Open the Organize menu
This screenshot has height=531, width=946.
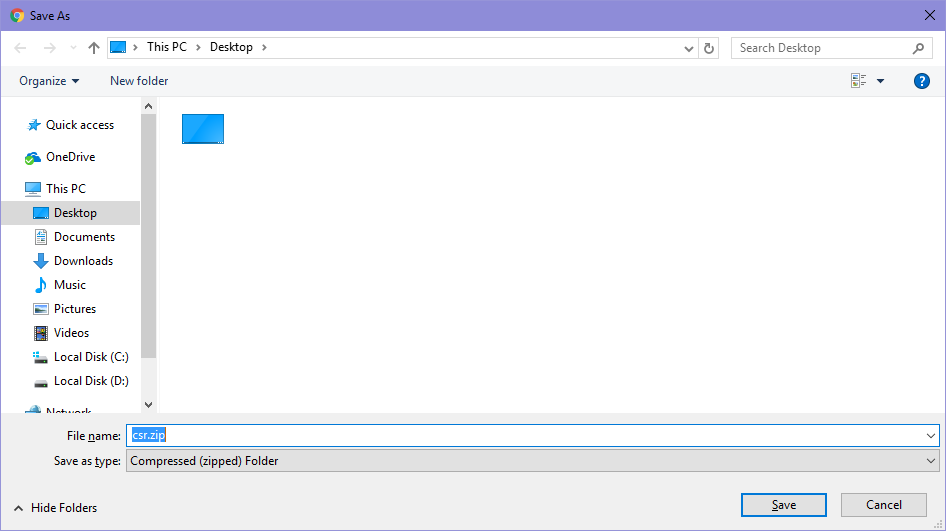49,81
